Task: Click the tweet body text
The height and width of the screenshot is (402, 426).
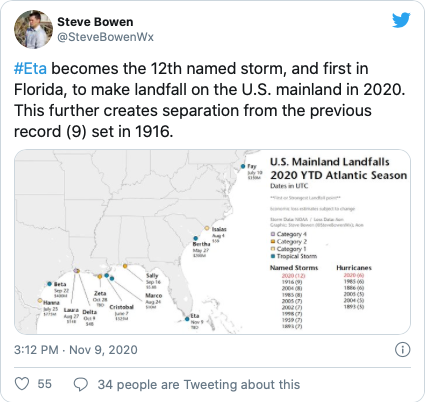Action: (209, 100)
